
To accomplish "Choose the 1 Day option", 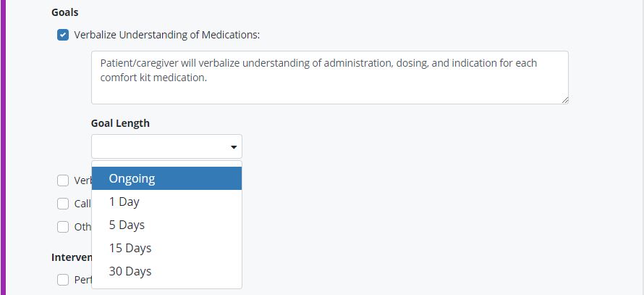I will (166, 201).
